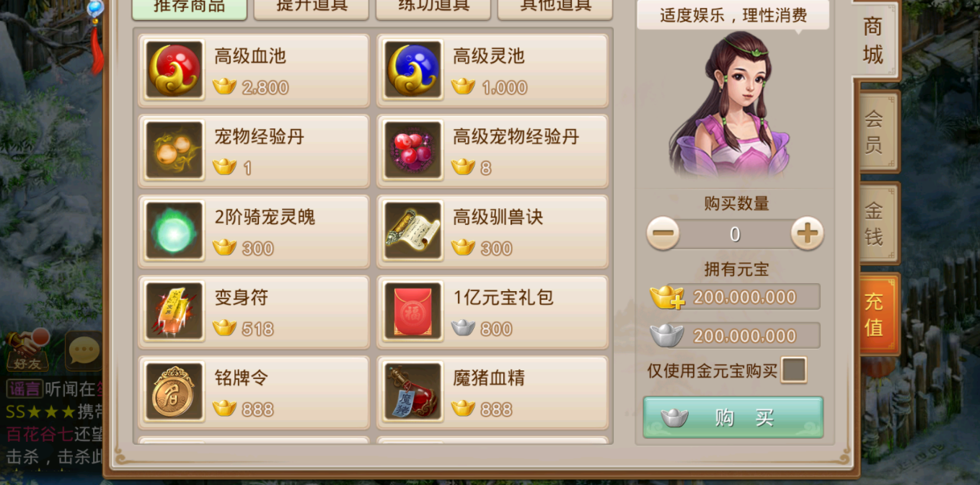Switch to the 金钱 side tab
This screenshot has width=980, height=485.
[875, 223]
